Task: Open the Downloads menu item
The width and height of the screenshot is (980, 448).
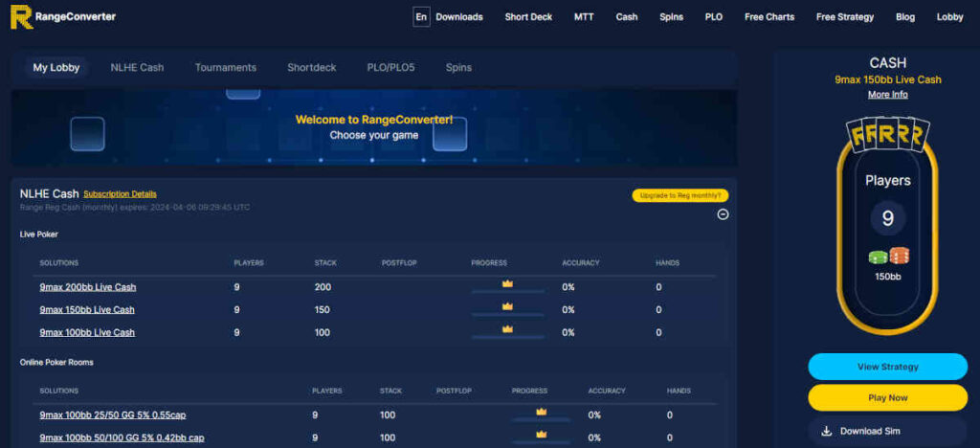Action: coord(459,17)
